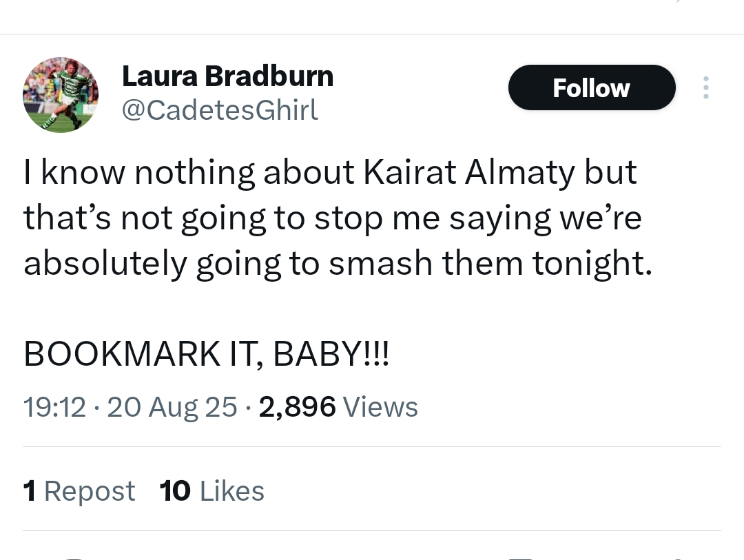Open the 2,896 view count number

[298, 407]
